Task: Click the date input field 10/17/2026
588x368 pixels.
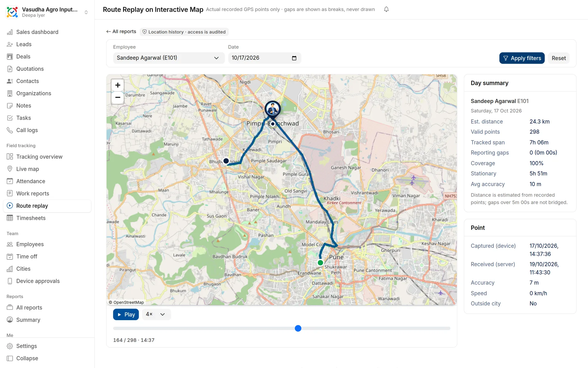Action: (265, 58)
